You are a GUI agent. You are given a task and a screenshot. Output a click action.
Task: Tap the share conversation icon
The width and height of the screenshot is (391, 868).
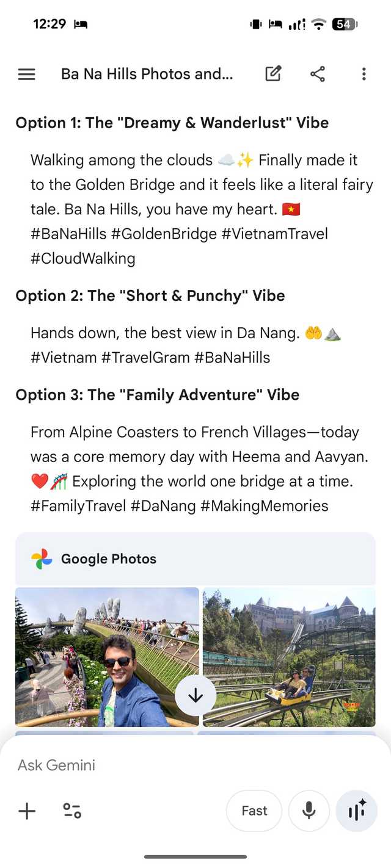click(318, 74)
